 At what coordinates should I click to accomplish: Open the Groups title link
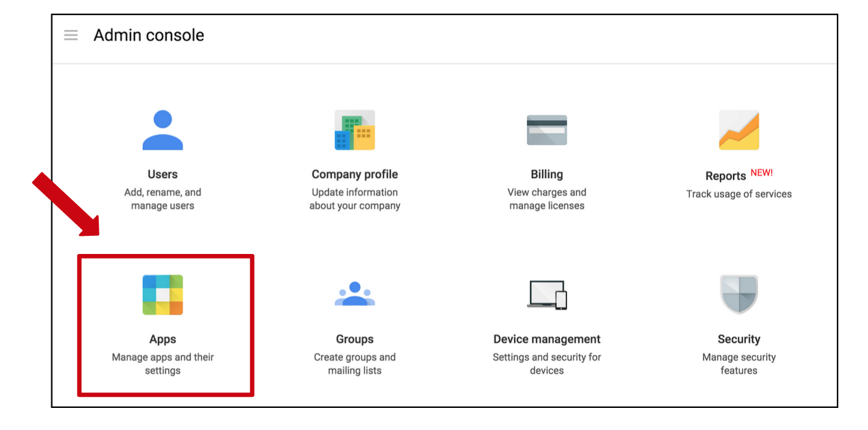355,339
